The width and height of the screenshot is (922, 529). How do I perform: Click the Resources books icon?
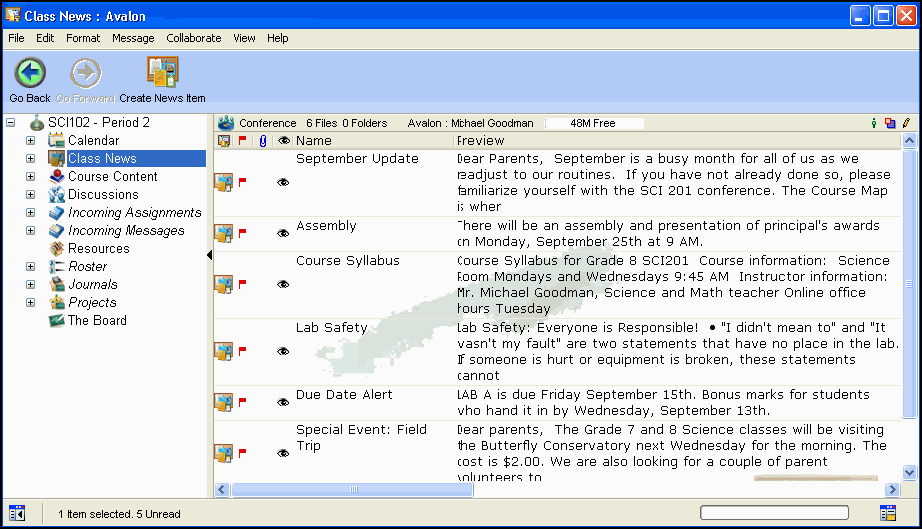click(57, 249)
